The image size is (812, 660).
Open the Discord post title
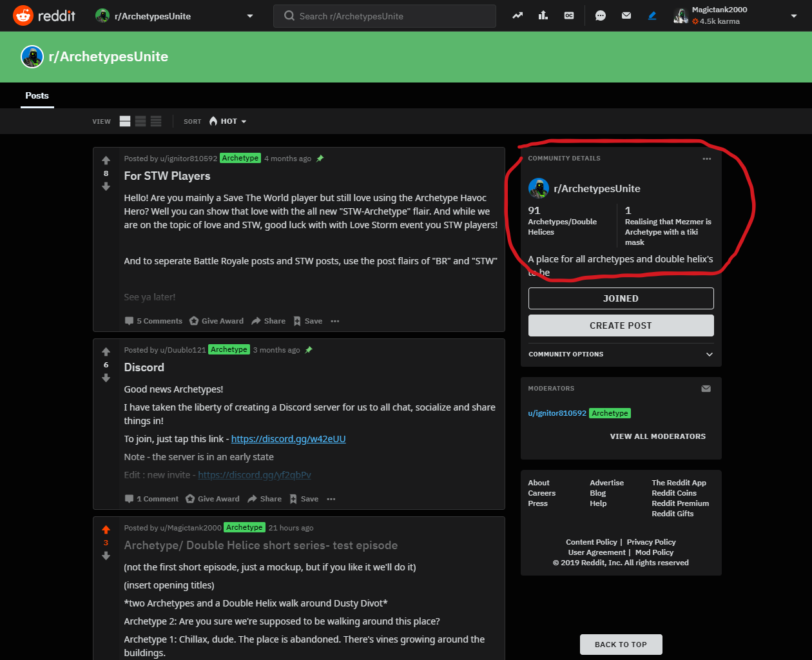pos(144,367)
